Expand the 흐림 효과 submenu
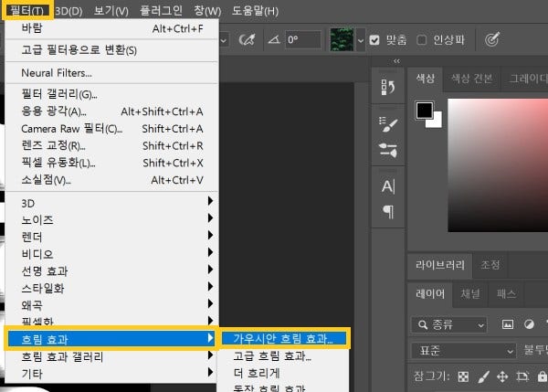The image size is (548, 392). click(111, 338)
